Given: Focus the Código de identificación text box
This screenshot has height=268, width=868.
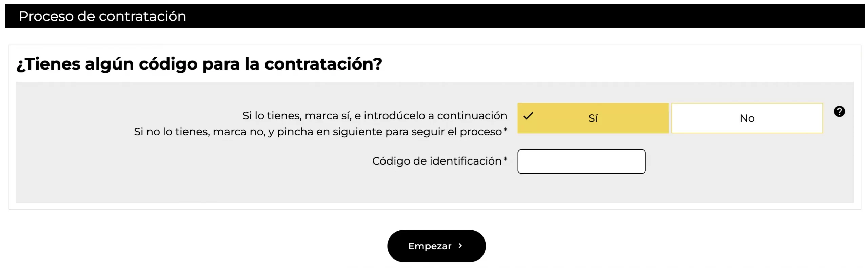Looking at the screenshot, I should click(x=581, y=161).
